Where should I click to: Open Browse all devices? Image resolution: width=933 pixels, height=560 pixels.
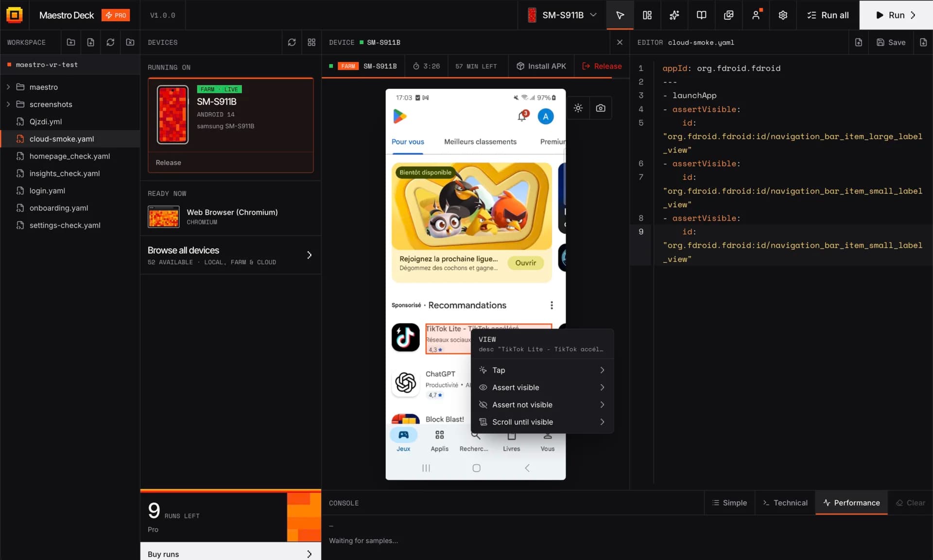pyautogui.click(x=230, y=255)
